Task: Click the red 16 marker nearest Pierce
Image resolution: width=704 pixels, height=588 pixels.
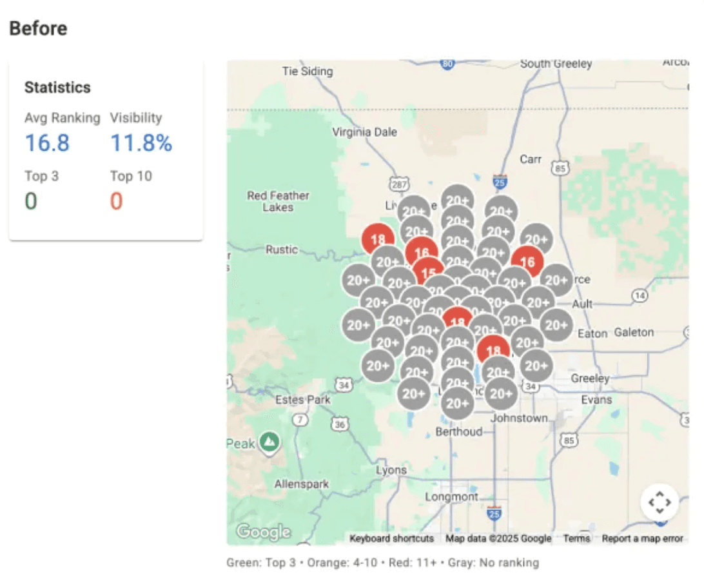Action: point(527,262)
